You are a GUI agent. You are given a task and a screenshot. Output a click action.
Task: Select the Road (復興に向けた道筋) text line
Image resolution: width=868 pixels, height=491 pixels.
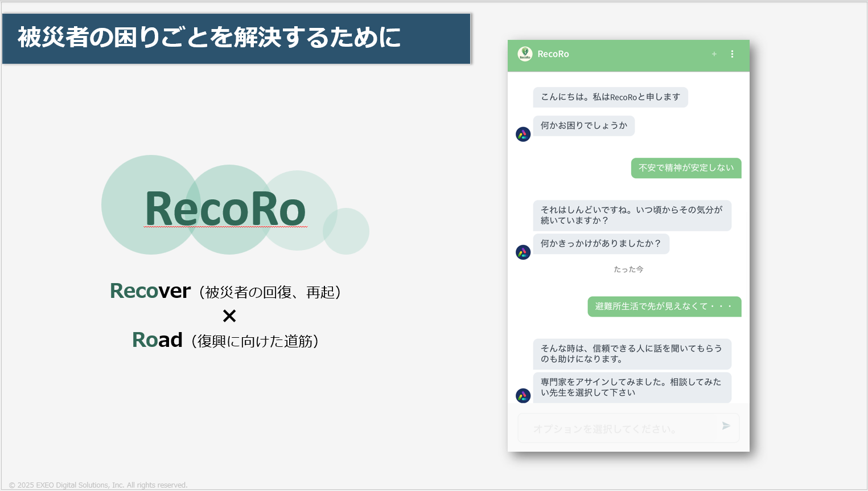tap(225, 341)
